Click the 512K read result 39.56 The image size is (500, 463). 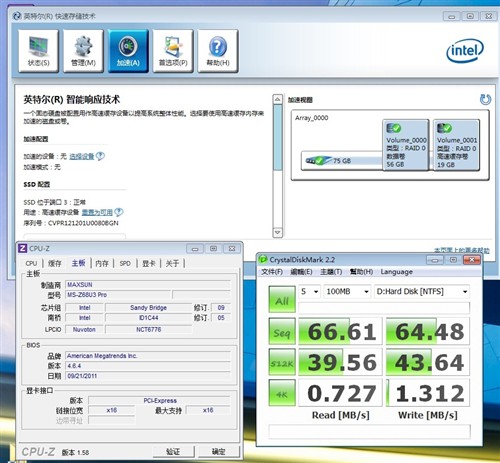pyautogui.click(x=340, y=362)
